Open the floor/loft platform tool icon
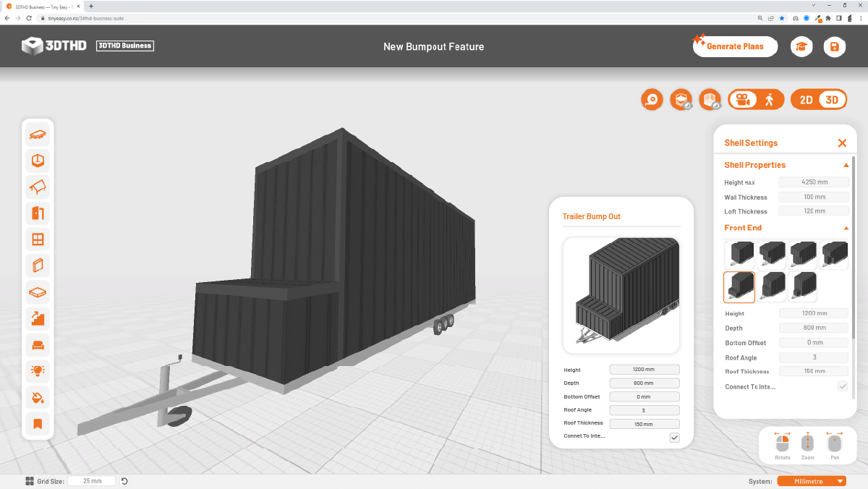This screenshot has height=489, width=868. [38, 292]
